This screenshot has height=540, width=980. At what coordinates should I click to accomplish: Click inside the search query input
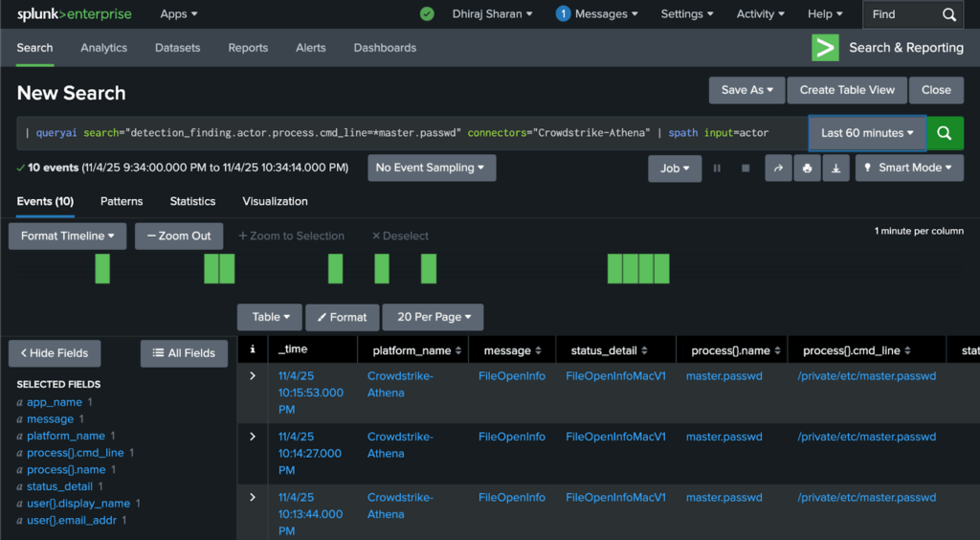pyautogui.click(x=412, y=133)
